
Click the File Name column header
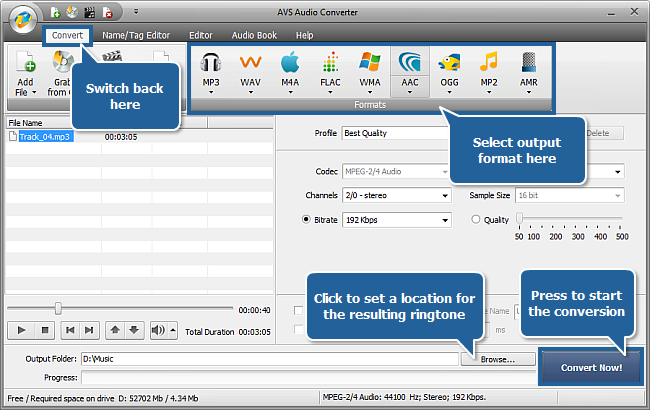click(x=25, y=123)
